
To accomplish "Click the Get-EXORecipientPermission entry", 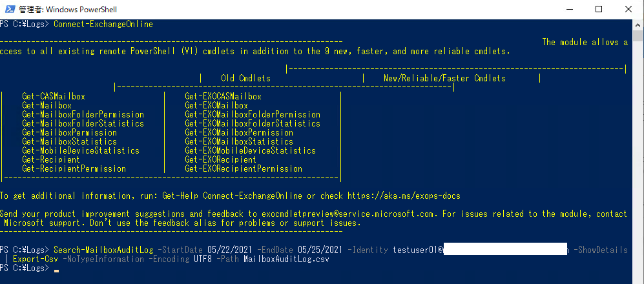I will (244, 168).
